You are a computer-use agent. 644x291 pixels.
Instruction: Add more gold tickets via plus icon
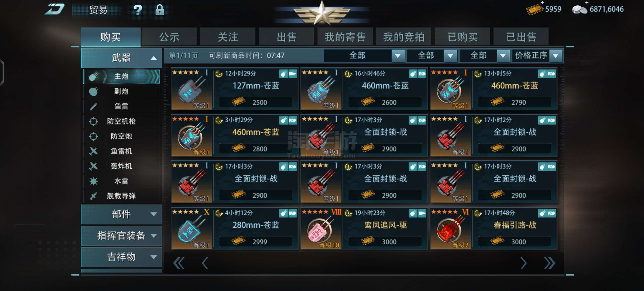[x=542, y=2]
